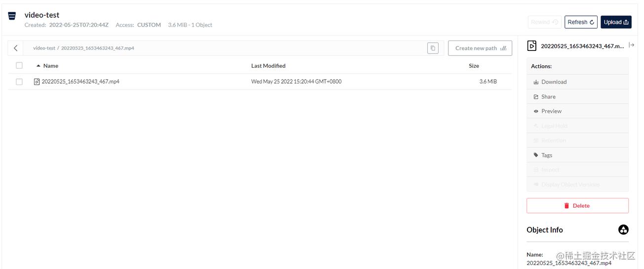
Task: Delete the selected object
Action: [577, 206]
